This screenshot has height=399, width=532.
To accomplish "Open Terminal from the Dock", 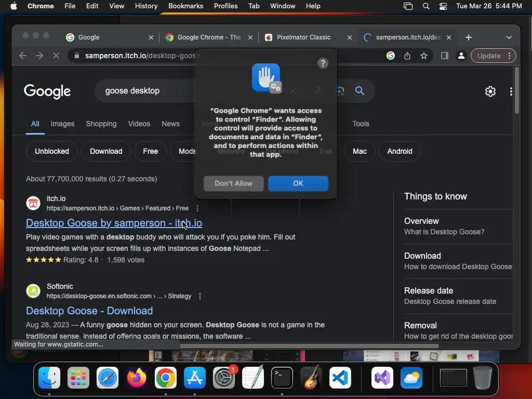I will [x=282, y=378].
